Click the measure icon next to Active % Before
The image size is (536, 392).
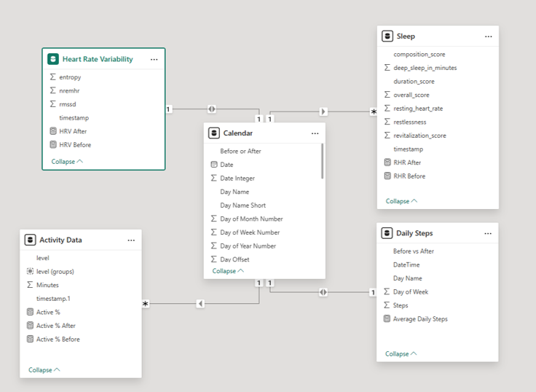pyautogui.click(x=30, y=339)
